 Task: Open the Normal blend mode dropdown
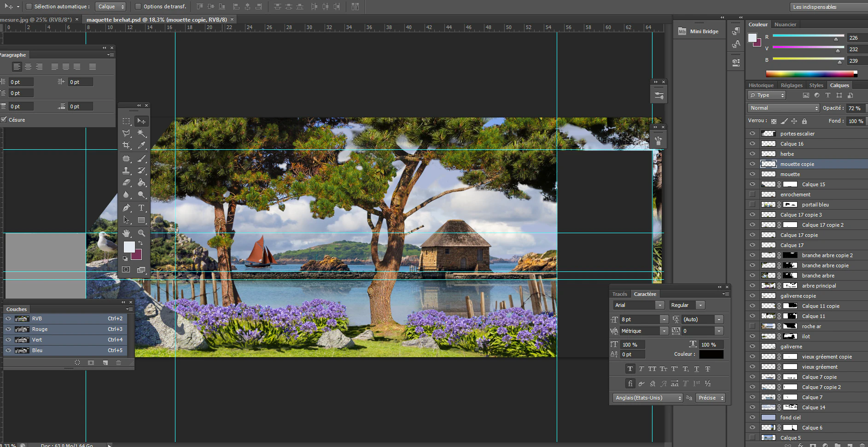[x=783, y=108]
